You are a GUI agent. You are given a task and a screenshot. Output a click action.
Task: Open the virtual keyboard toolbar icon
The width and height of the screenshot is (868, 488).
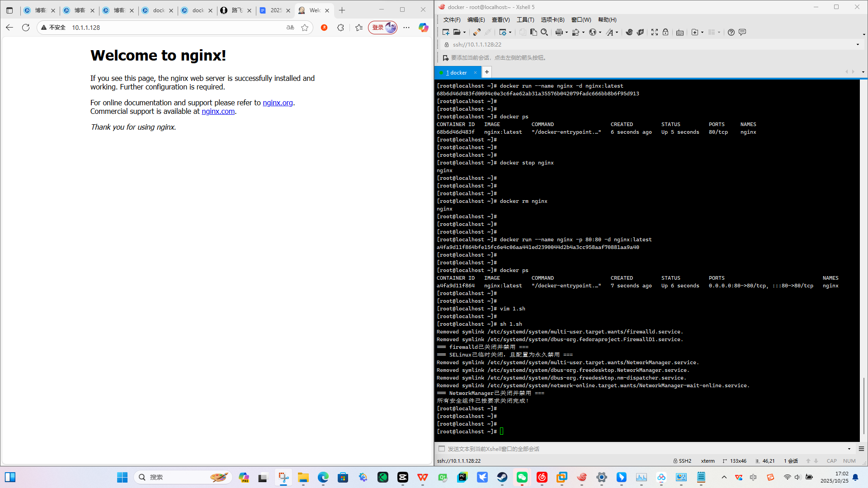(679, 32)
